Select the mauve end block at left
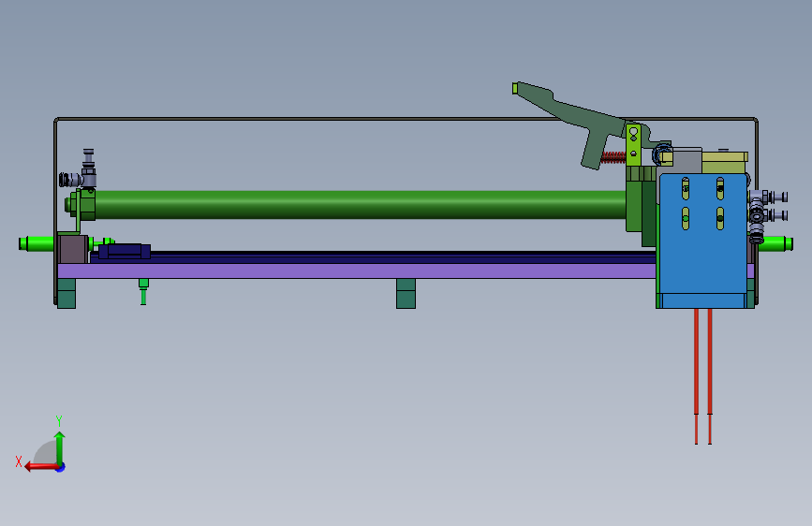812x526 pixels. (72, 249)
